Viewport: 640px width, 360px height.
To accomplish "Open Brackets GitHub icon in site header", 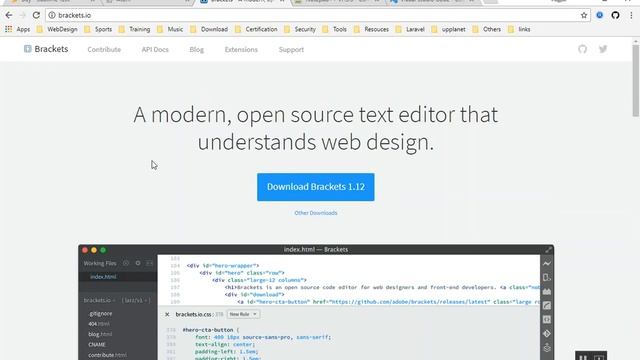I will [582, 49].
